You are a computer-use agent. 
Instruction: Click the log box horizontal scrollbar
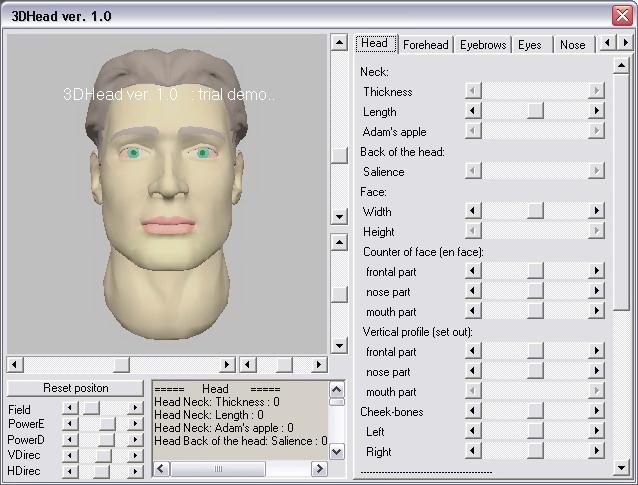click(217, 468)
